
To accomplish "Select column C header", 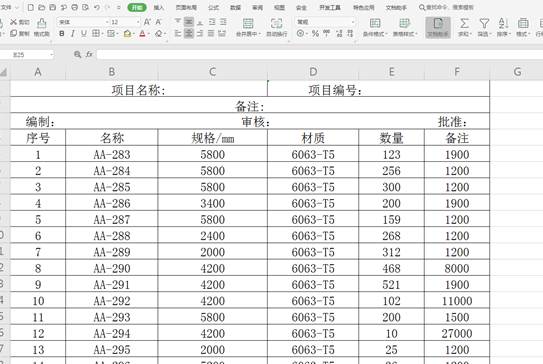I will [212, 72].
